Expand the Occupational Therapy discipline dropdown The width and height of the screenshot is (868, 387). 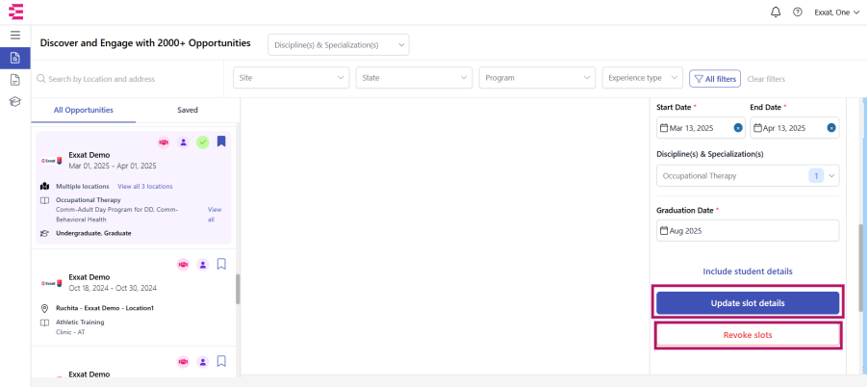click(x=748, y=176)
